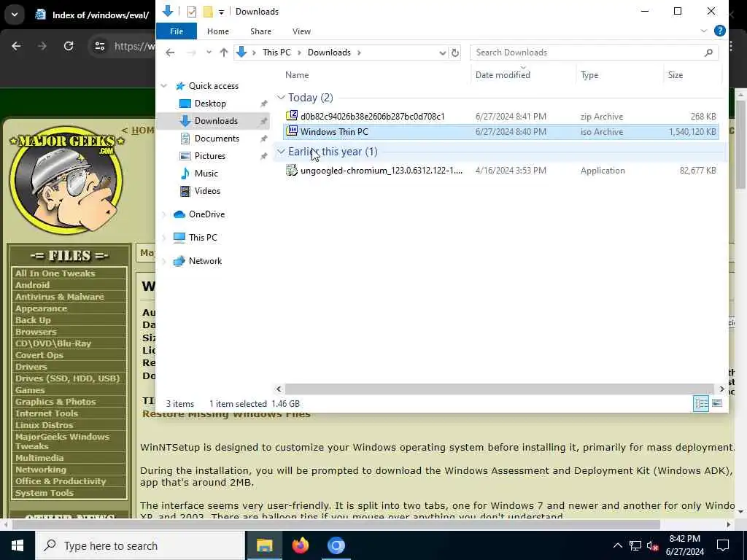747x560 pixels.
Task: Open Linux Distros category on MajorGeeks
Action: 44,425
